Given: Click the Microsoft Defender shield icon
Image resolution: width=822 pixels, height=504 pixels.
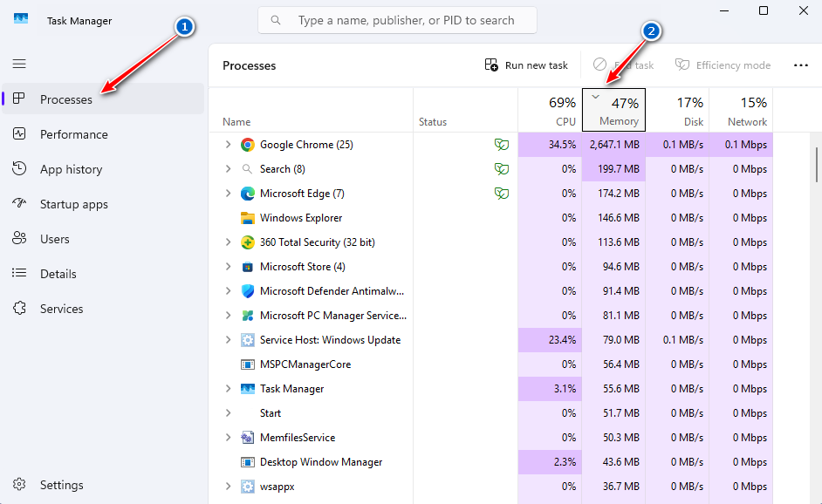Looking at the screenshot, I should click(x=248, y=290).
